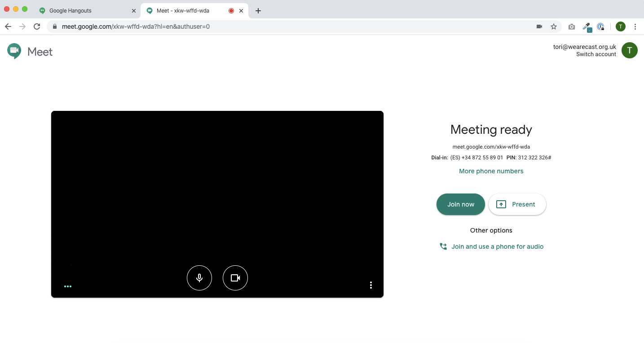Click the Join now button
Viewport: 644px width, 343px height.
(x=461, y=204)
